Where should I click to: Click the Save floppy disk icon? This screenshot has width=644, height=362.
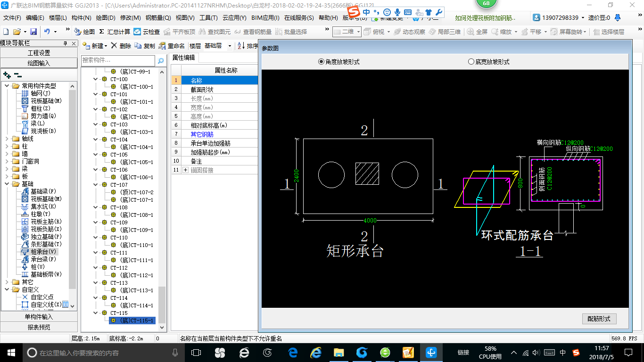coord(33,32)
